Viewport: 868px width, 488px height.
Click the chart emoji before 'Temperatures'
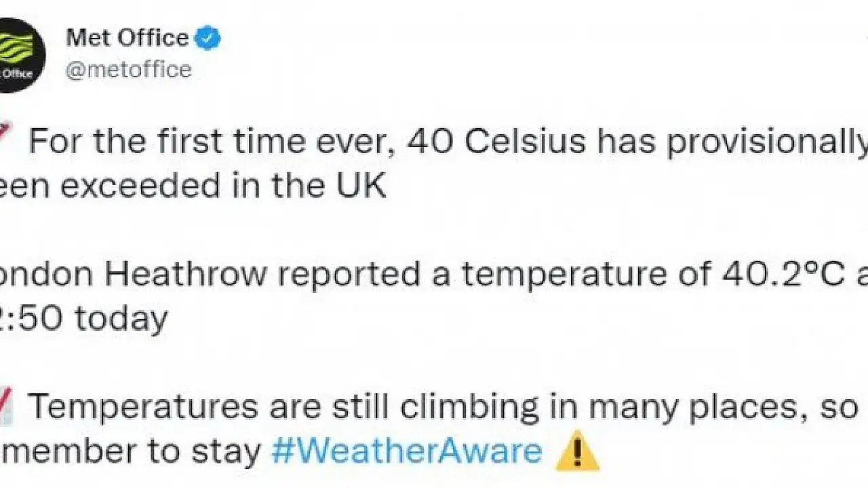tap(8, 407)
